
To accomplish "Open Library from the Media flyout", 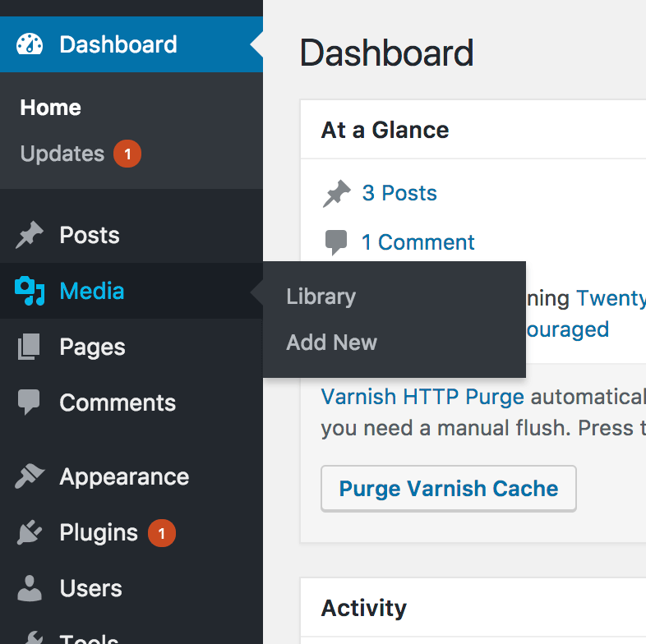I will (x=321, y=297).
